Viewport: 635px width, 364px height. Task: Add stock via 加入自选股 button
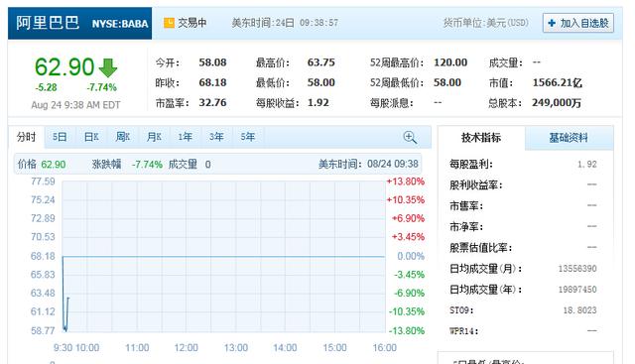pos(577,23)
